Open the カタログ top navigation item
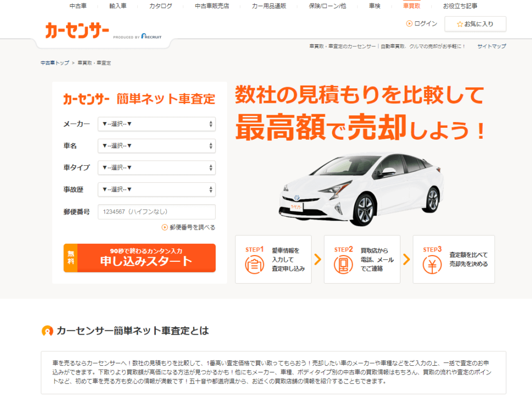This screenshot has height=399, width=532. pos(161,6)
